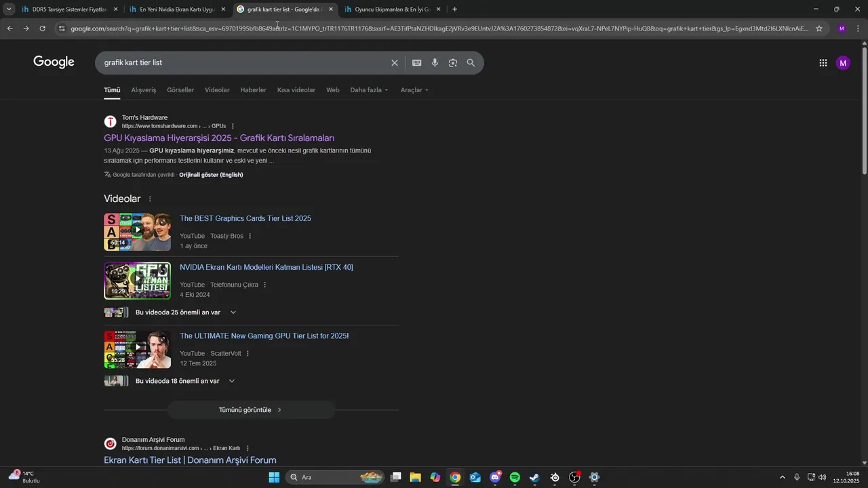Open Chrome profile avatar in the toolbar
868x488 pixels.
click(842, 28)
